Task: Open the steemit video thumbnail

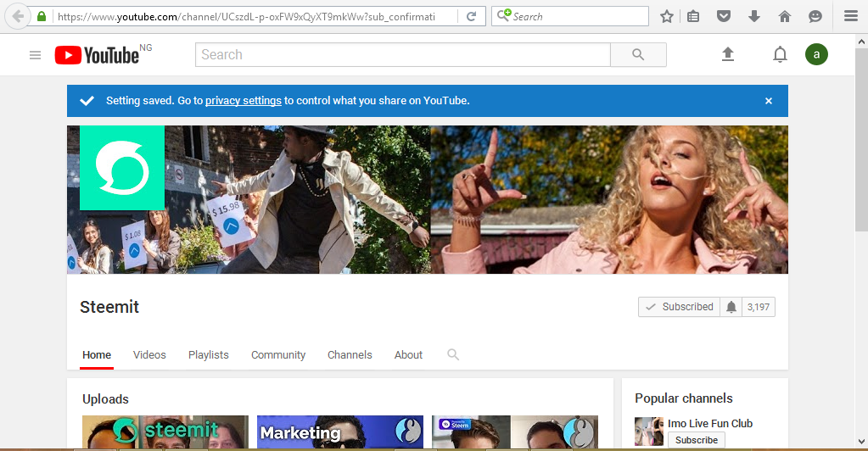Action: [165, 432]
